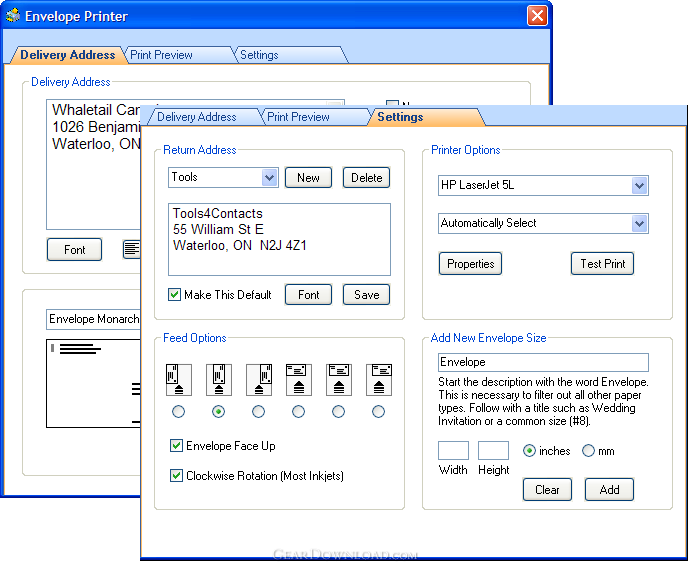Click the envelope Width input field

coord(453,451)
